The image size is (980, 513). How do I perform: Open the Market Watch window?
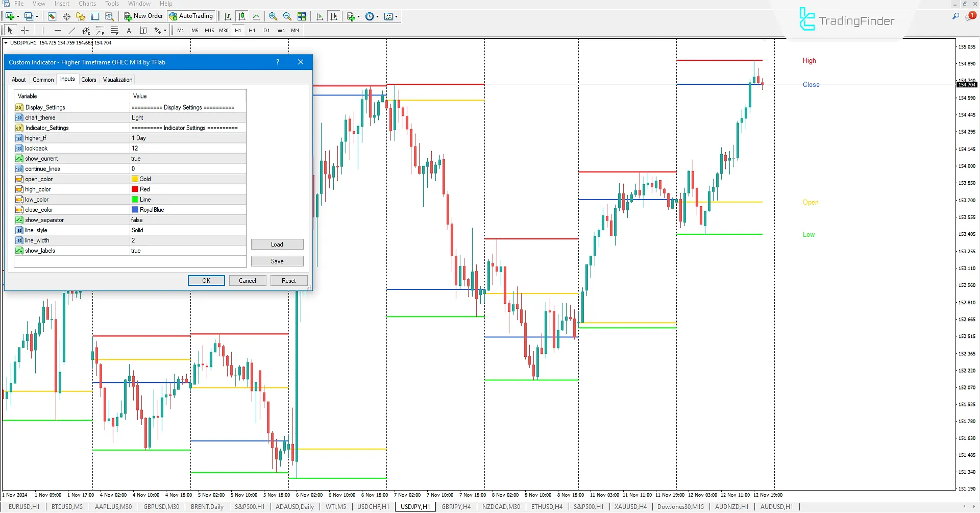[52, 16]
